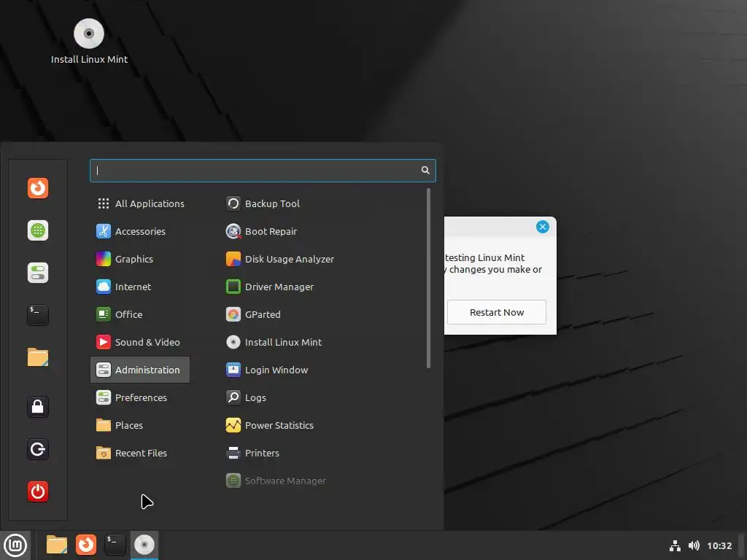Image resolution: width=747 pixels, height=560 pixels.
Task: Launch Boot Repair
Action: (x=262, y=231)
